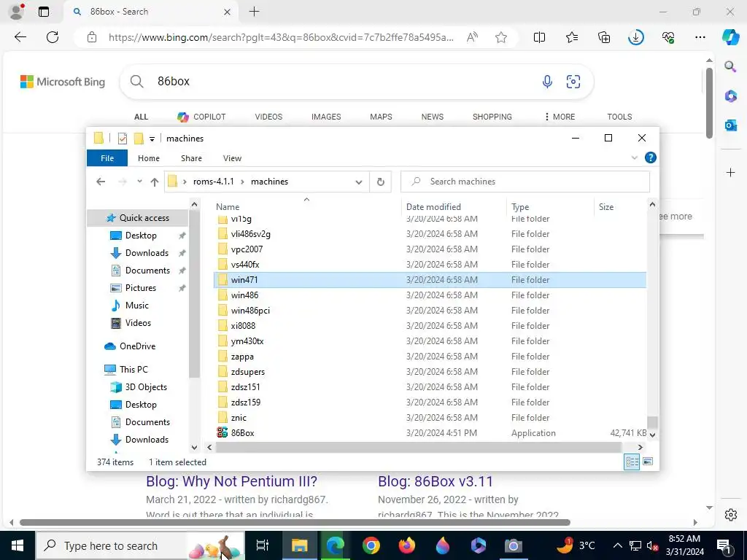Click the Bing visual search camera icon
This screenshot has width=747, height=560.
[x=573, y=82]
